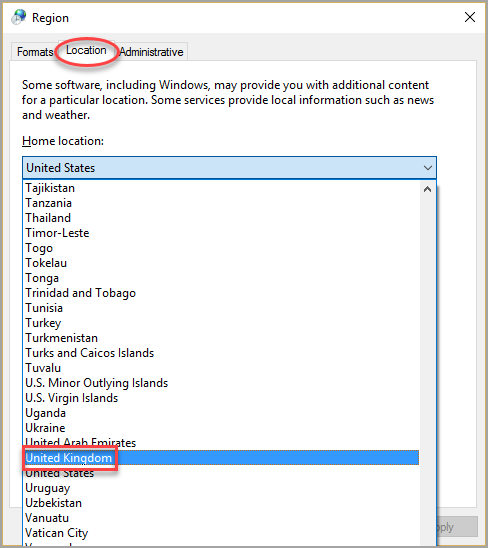488x548 pixels.
Task: Select U.S. Virgin Islands option
Action: pos(222,398)
